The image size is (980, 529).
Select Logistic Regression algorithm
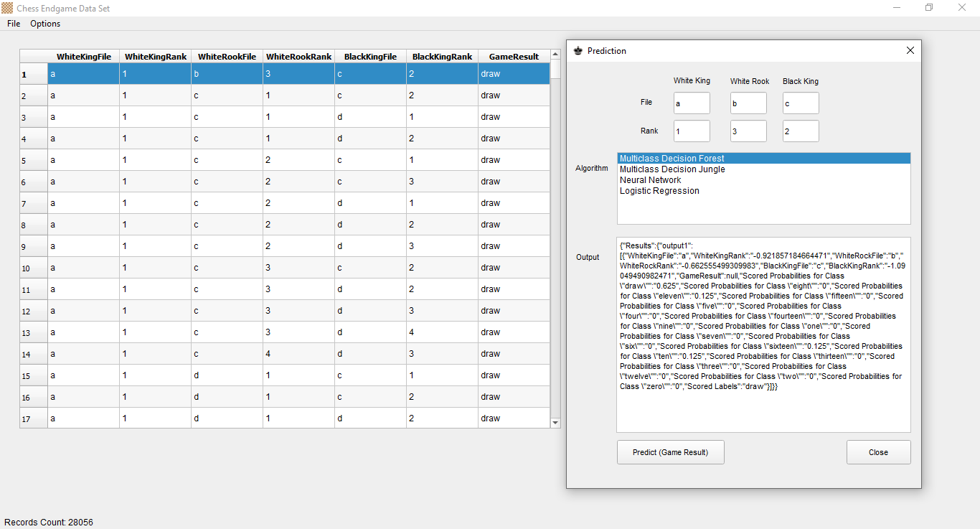[659, 191]
